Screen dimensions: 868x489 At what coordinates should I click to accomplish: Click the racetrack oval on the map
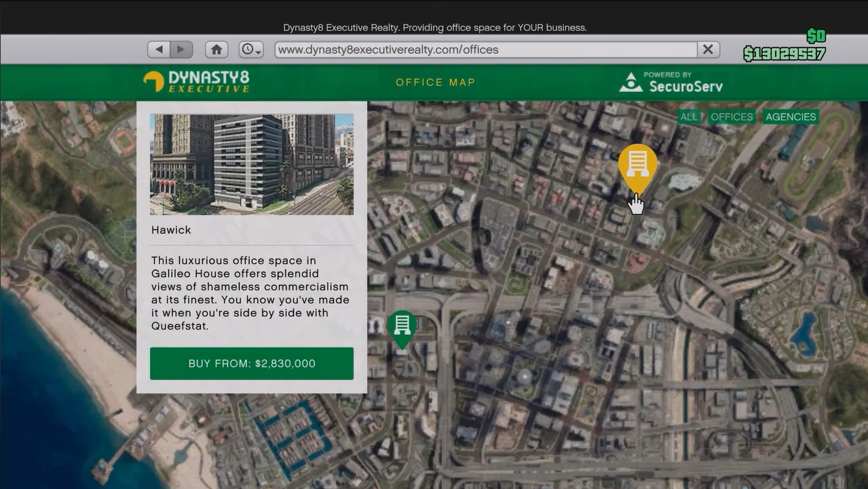[x=818, y=155]
